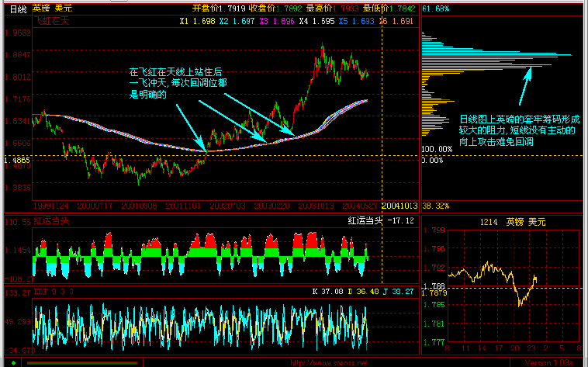The image size is (588, 367).
Task: Select the 飞虹在天 indicator name
Action: click(51, 21)
